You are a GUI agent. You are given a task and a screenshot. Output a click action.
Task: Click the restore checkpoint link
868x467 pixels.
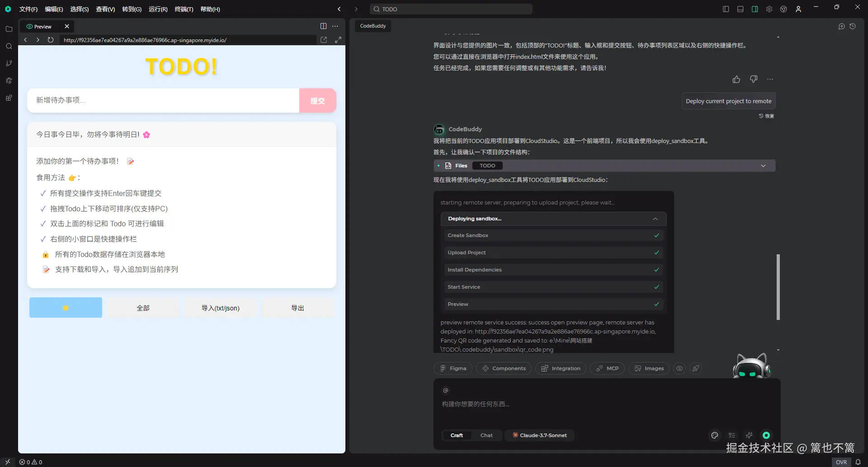[x=766, y=116]
